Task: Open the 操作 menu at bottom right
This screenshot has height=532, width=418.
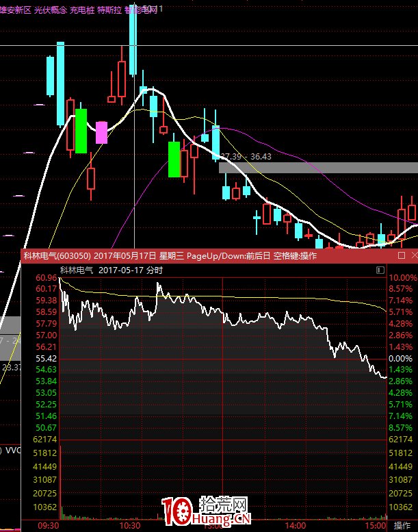Action: [402, 526]
